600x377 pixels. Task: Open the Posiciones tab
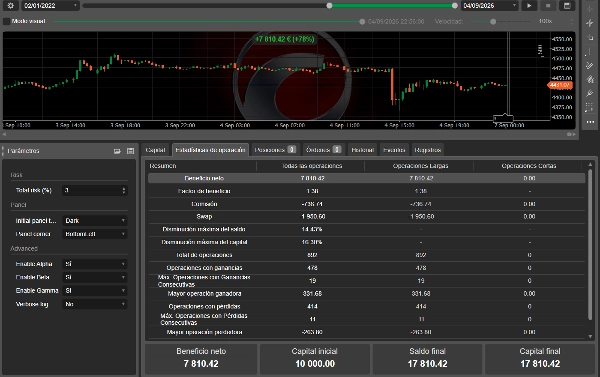[275, 150]
